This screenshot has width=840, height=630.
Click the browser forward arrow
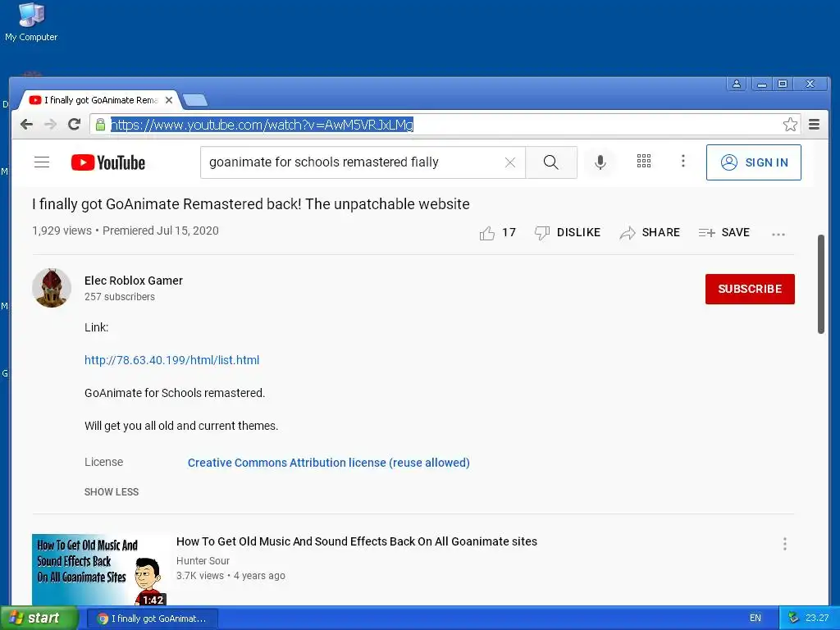pos(50,125)
